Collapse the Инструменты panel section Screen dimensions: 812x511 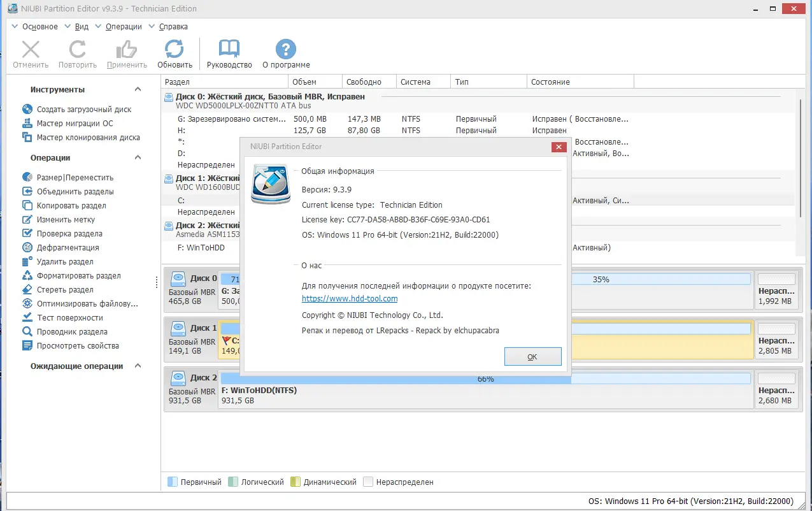point(137,89)
